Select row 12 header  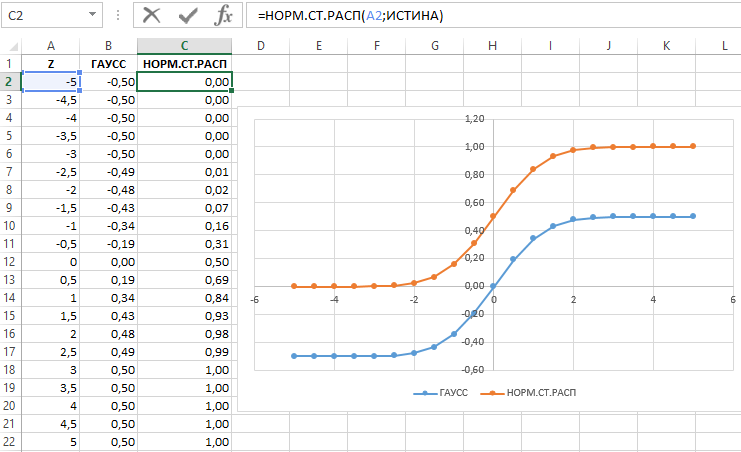[9, 261]
